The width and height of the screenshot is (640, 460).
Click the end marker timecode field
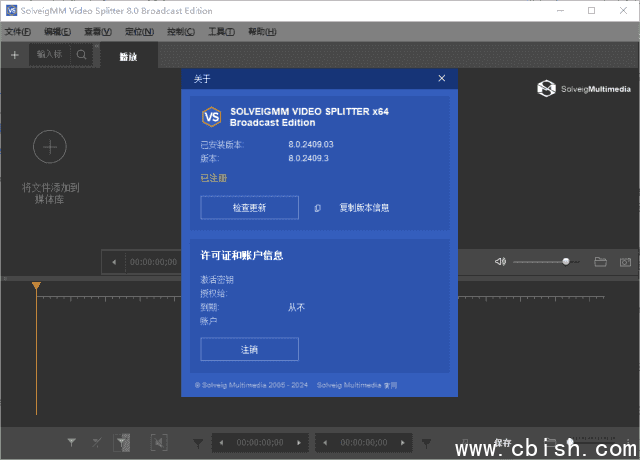coord(364,442)
